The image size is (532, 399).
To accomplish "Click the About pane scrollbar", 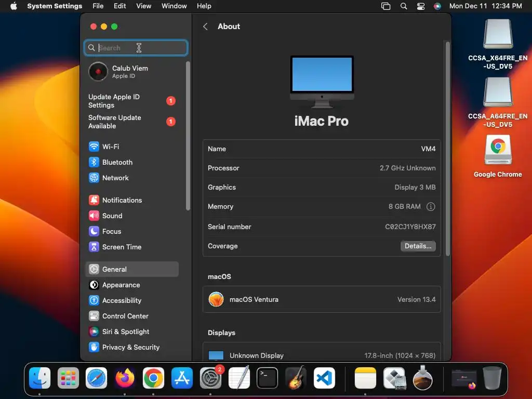I will coord(447,149).
